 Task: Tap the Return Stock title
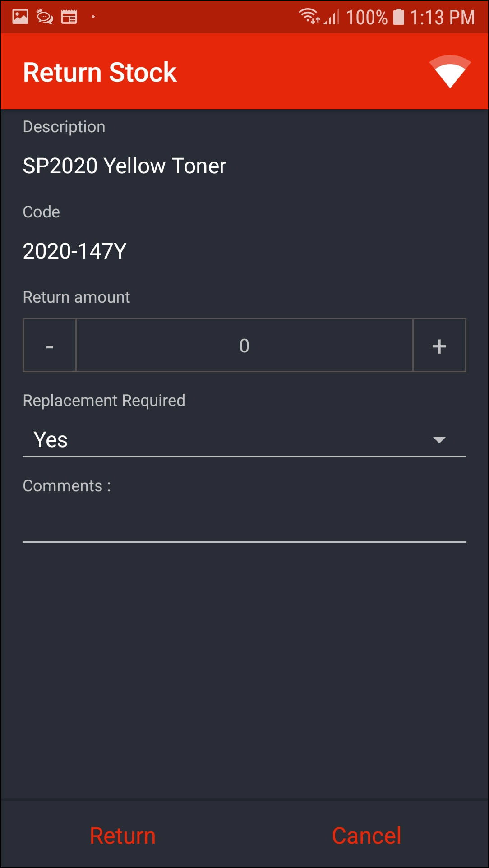(x=100, y=72)
